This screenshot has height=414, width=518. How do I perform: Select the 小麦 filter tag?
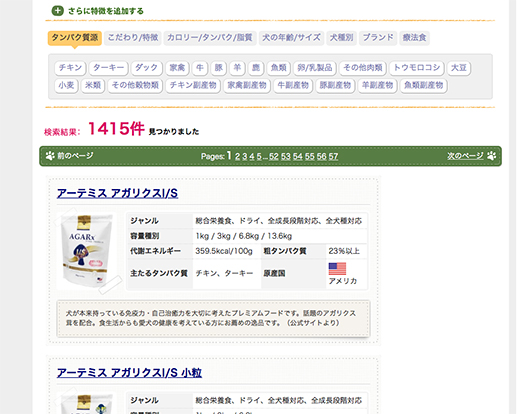(66, 86)
